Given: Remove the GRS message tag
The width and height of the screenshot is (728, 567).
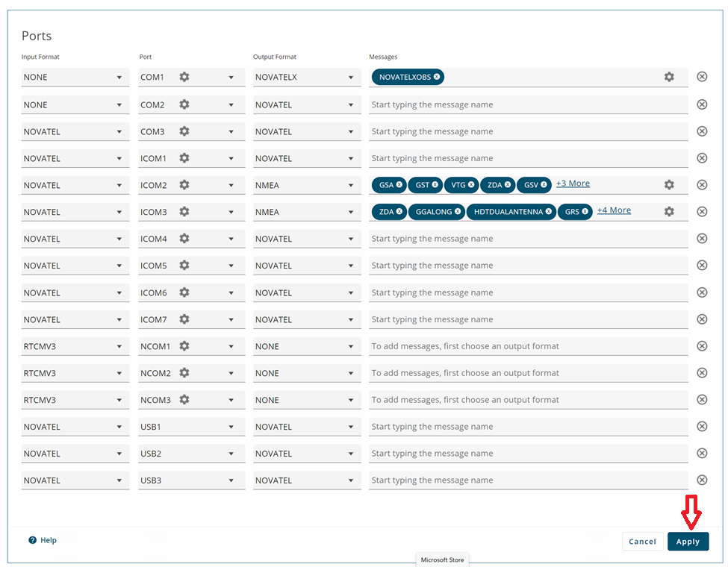Looking at the screenshot, I should click(585, 212).
